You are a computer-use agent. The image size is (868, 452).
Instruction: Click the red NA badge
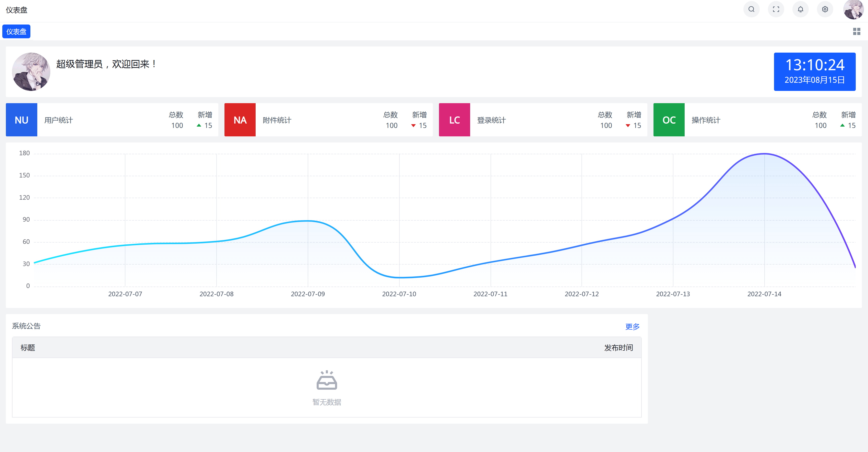(x=240, y=120)
